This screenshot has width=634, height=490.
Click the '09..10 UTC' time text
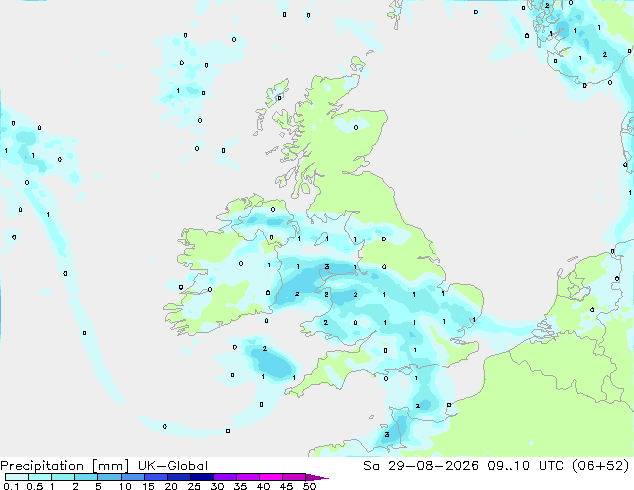[x=528, y=466]
